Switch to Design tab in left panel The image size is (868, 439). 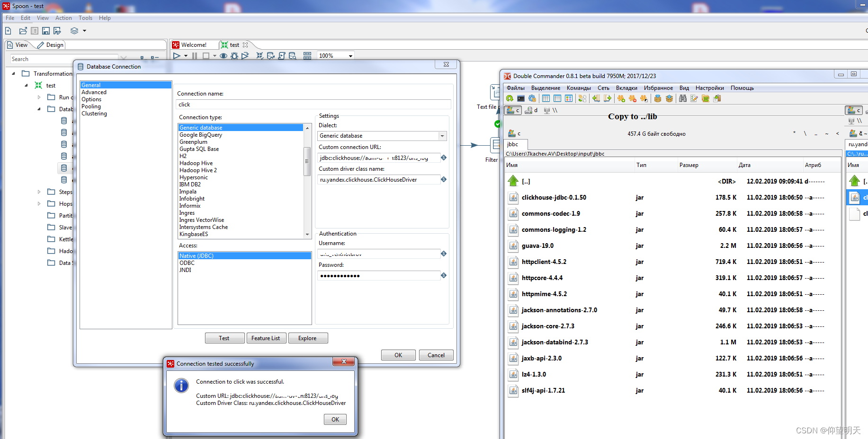click(x=50, y=45)
